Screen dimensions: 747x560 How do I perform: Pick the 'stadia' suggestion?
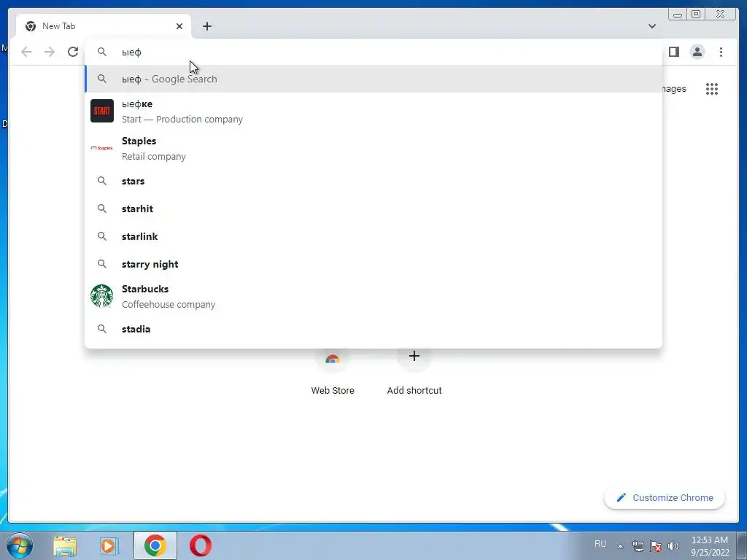coord(373,329)
